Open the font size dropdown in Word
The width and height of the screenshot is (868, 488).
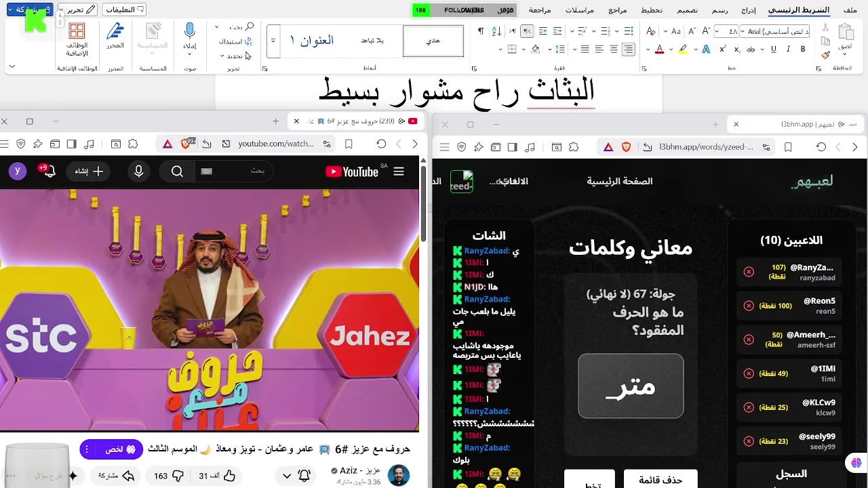[x=717, y=31]
